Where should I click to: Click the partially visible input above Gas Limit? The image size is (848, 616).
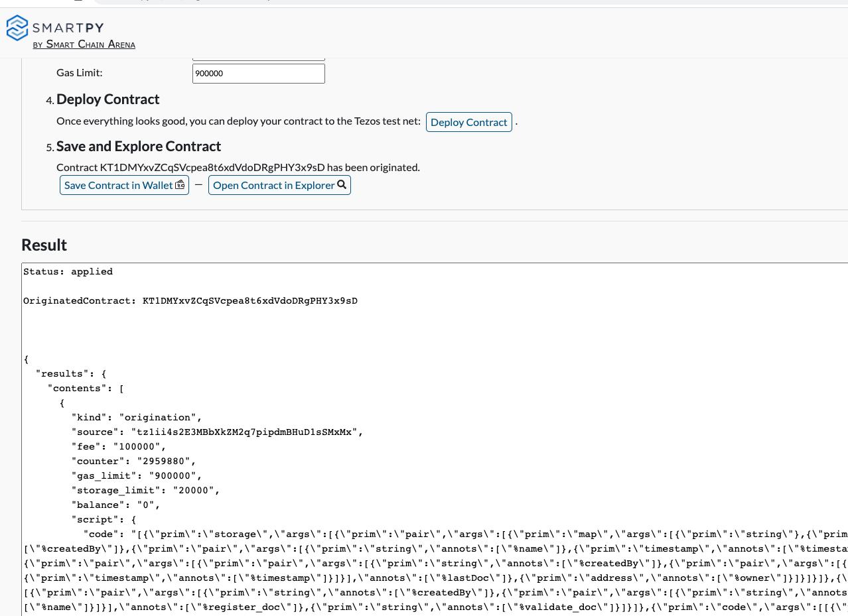click(259, 60)
